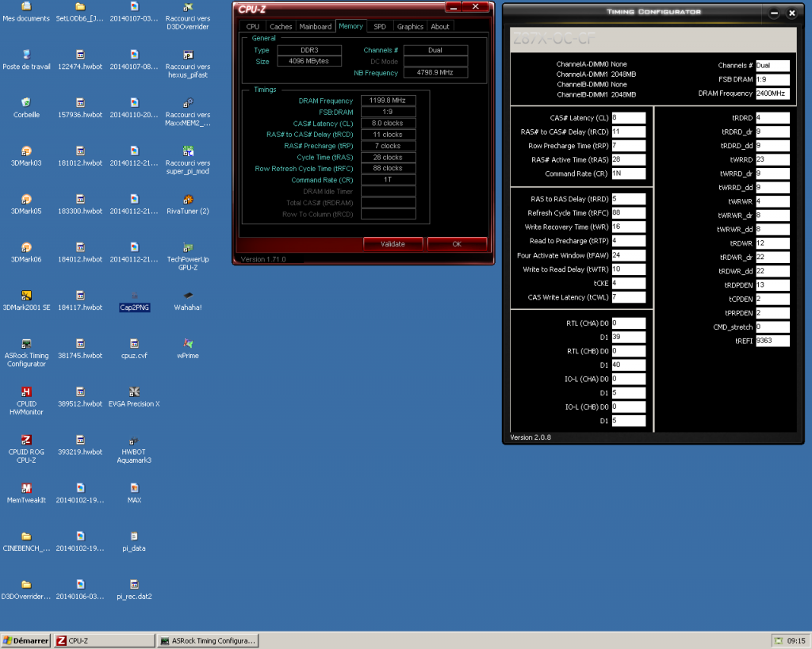Open the SPD tab in CPU-Z
812x649 pixels.
click(x=380, y=26)
